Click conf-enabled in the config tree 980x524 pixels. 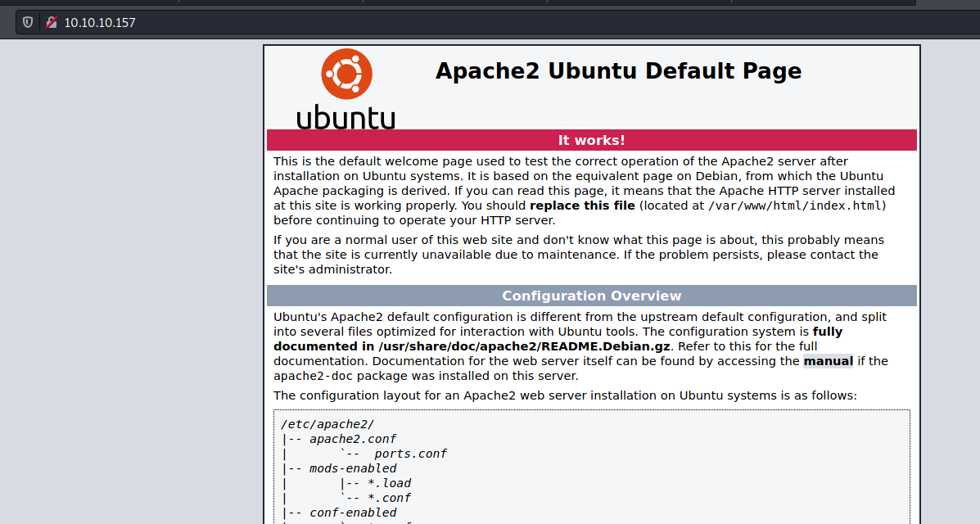[353, 513]
